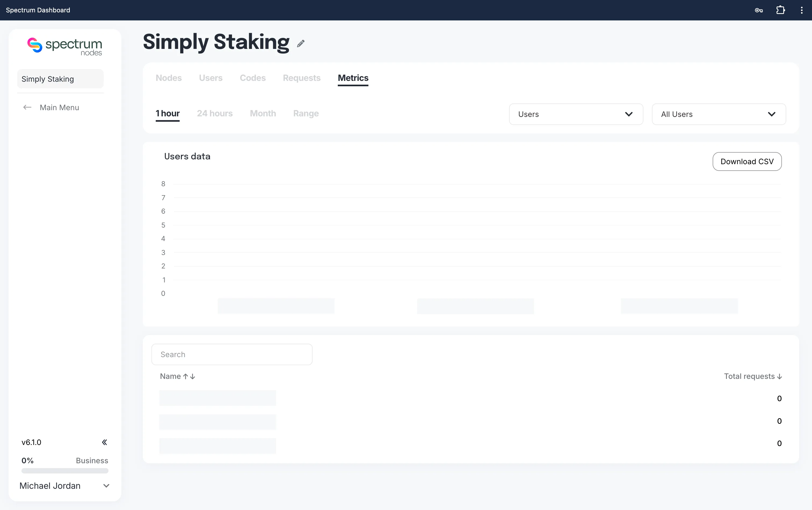Viewport: 812px width, 510px height.
Task: Open the extensions puzzle icon
Action: pyautogui.click(x=780, y=10)
